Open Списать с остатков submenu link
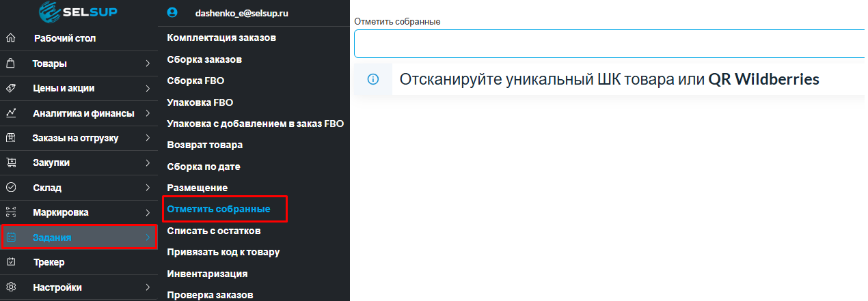This screenshot has width=868, height=301. (214, 231)
